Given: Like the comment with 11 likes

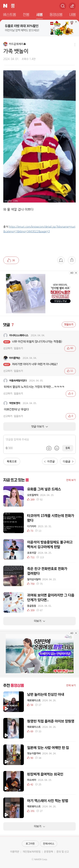Looking at the screenshot, I should (70, 371).
